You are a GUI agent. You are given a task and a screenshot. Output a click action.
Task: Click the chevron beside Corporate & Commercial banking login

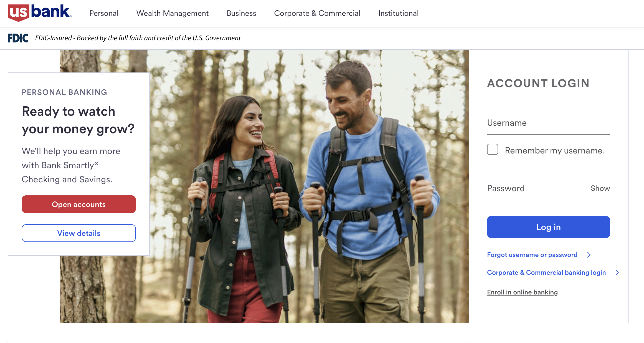[617, 273]
